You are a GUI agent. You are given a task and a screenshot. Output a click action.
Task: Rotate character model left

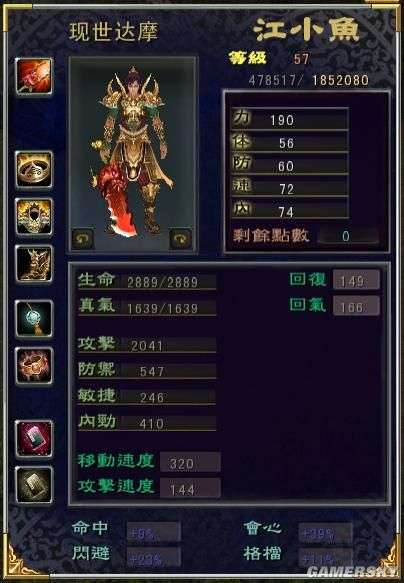click(x=83, y=238)
